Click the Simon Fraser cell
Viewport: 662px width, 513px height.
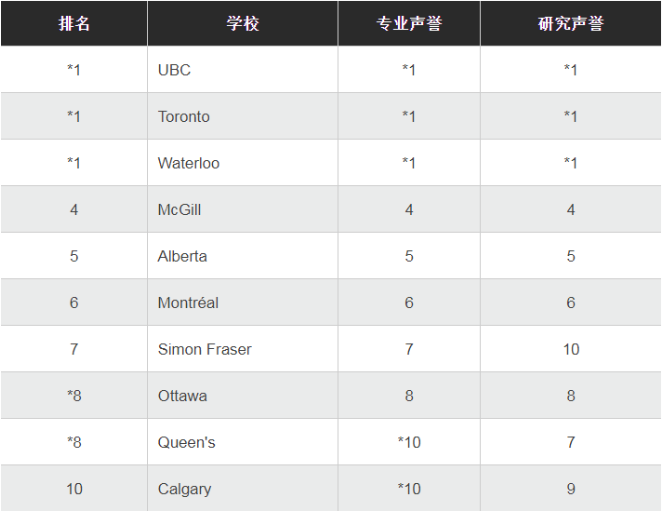[x=205, y=349]
